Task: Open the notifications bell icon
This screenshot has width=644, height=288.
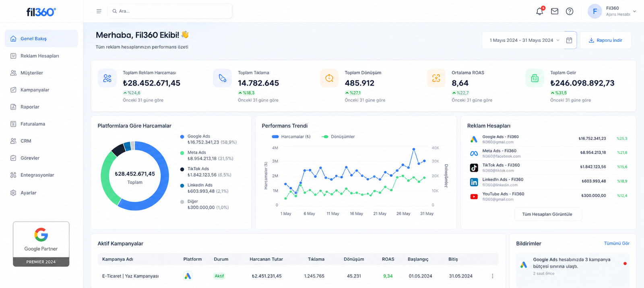Action: pyautogui.click(x=540, y=11)
